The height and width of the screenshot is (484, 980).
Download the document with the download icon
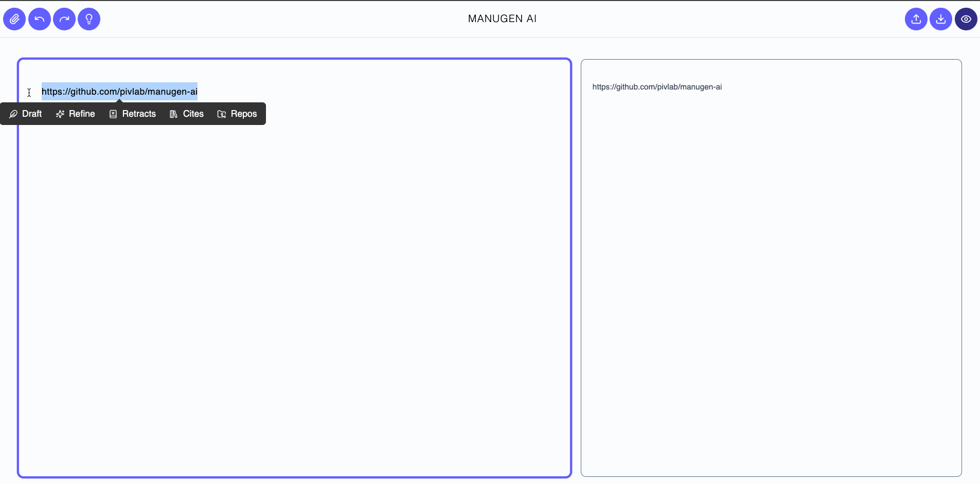(x=941, y=19)
